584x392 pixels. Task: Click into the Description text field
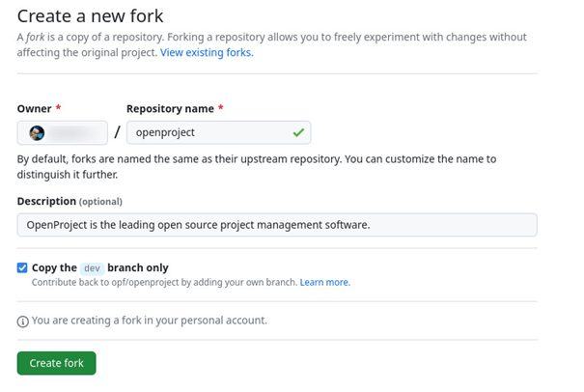tap(276, 225)
